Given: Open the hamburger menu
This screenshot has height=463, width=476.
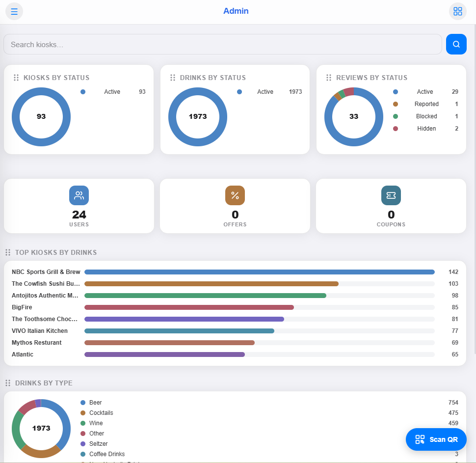Looking at the screenshot, I should [14, 12].
